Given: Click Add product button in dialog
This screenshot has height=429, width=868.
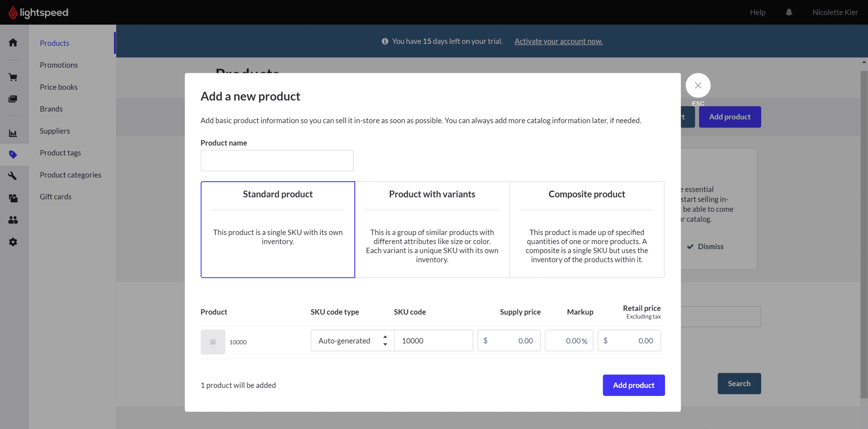Looking at the screenshot, I should (x=633, y=385).
